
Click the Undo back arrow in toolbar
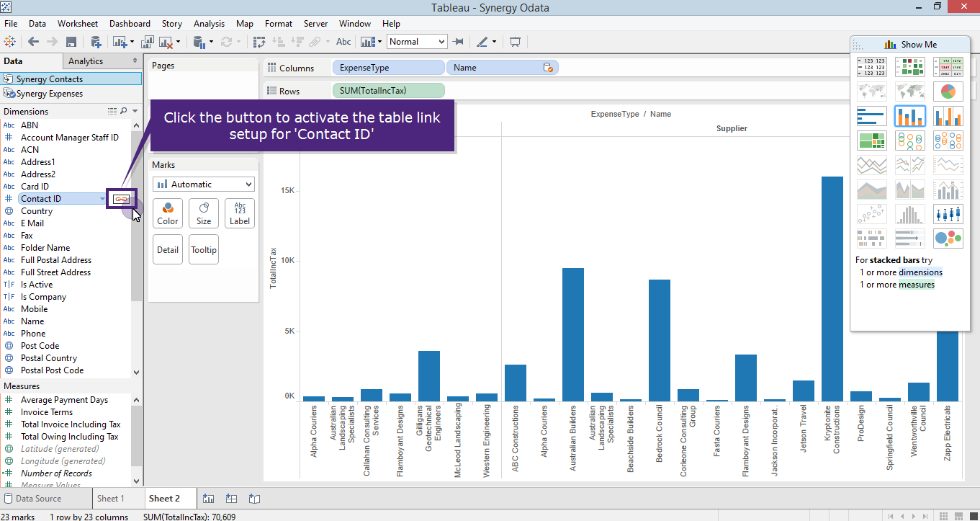click(x=33, y=42)
